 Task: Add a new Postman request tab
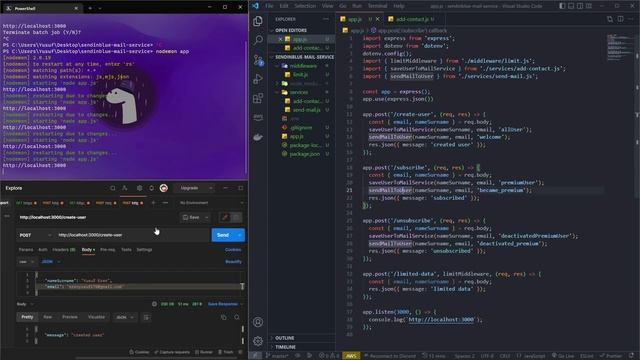tap(153, 202)
